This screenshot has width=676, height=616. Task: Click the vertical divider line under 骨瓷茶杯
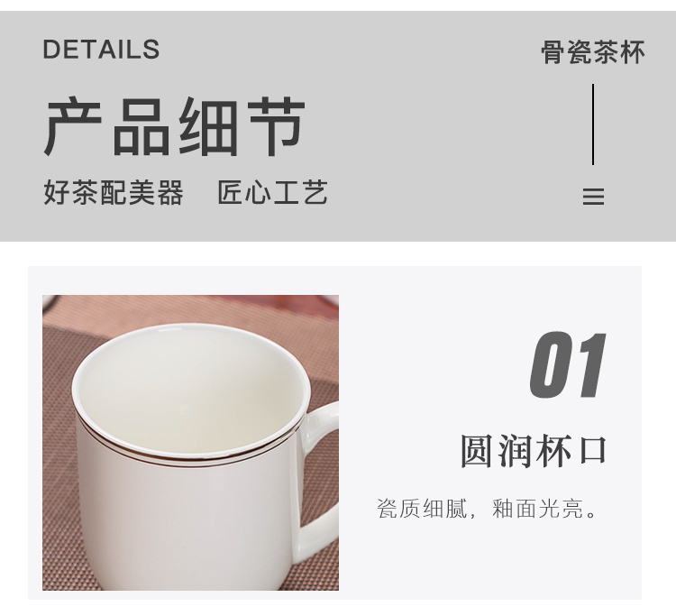593,124
